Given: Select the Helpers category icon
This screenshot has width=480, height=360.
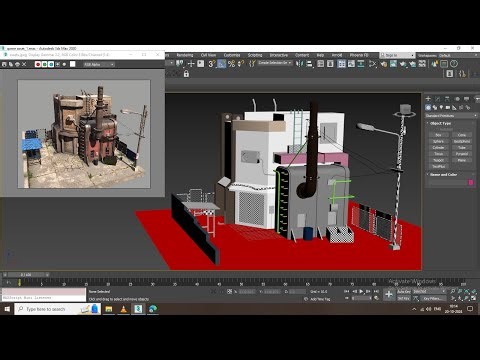Looking at the screenshot, I should (454, 107).
